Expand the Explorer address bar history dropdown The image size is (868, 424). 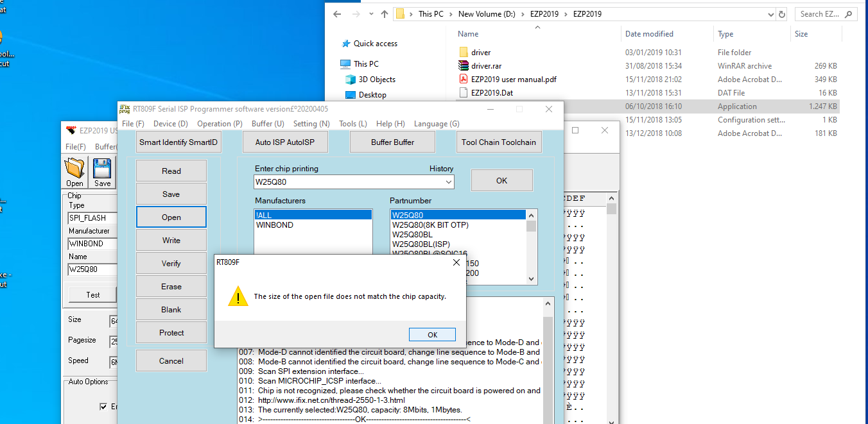770,13
